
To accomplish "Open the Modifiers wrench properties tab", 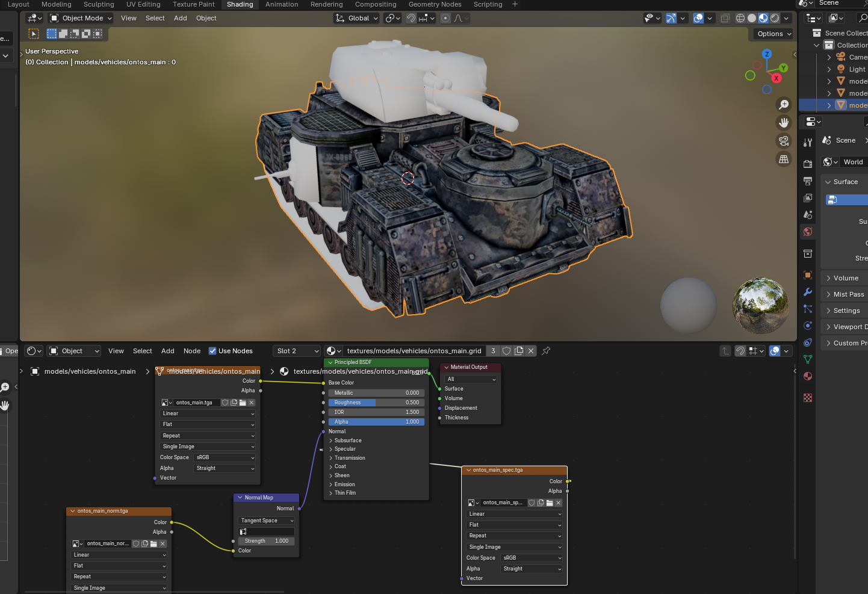I will (808, 292).
